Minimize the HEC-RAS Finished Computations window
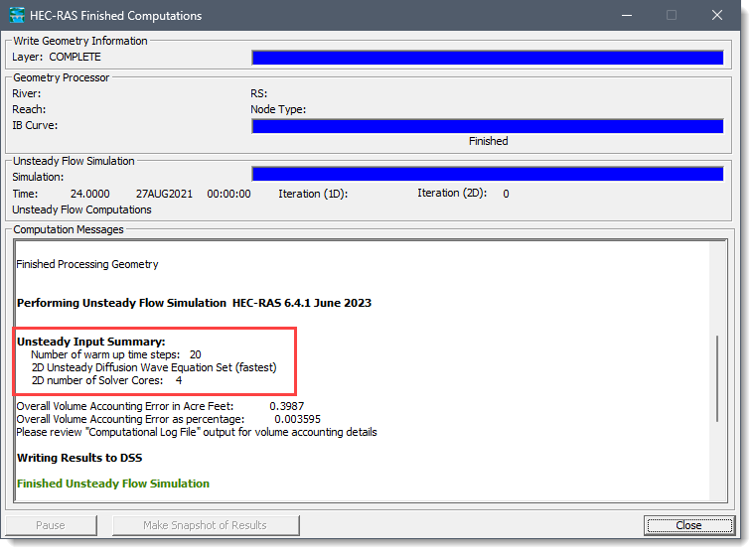Screen dimensions: 756x554 coord(627,16)
